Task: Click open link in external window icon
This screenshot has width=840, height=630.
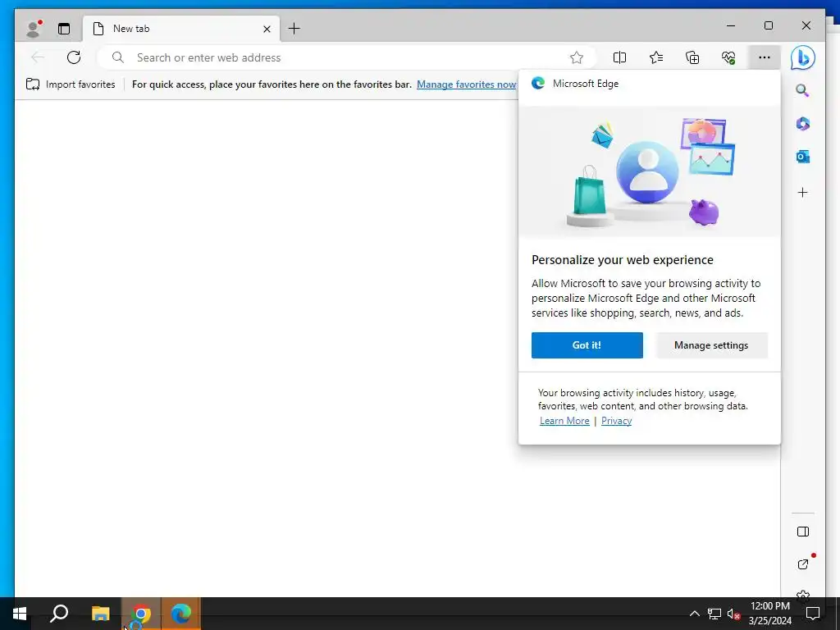Action: [x=803, y=564]
